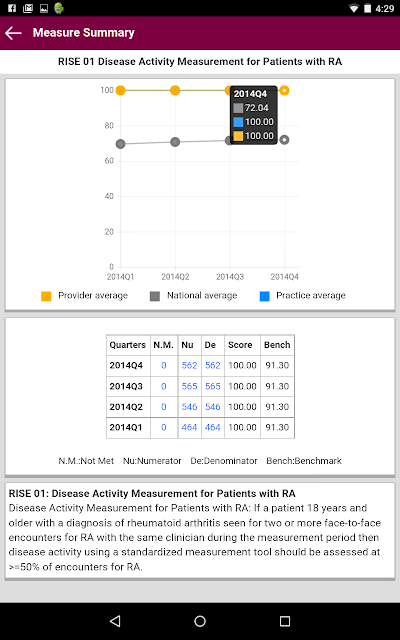Tap 2014Q2 provider average orange point
The width and height of the screenshot is (400, 640).
(x=175, y=90)
